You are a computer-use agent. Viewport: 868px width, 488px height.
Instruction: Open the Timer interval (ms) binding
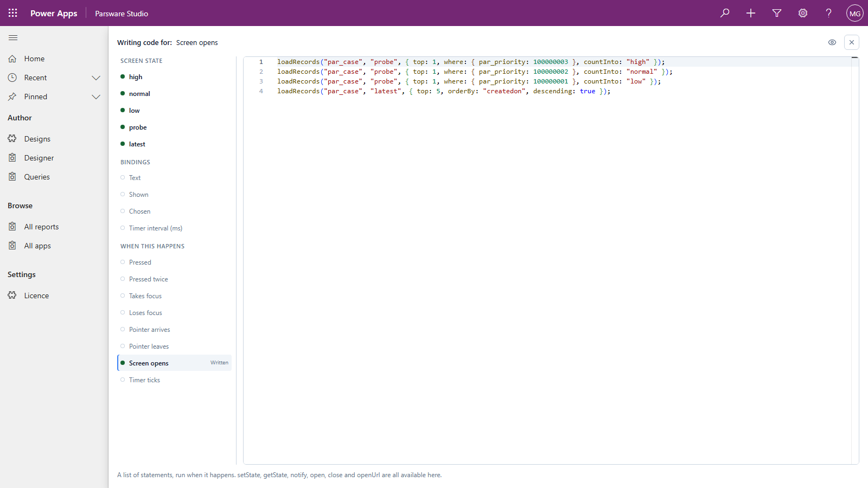point(174,228)
